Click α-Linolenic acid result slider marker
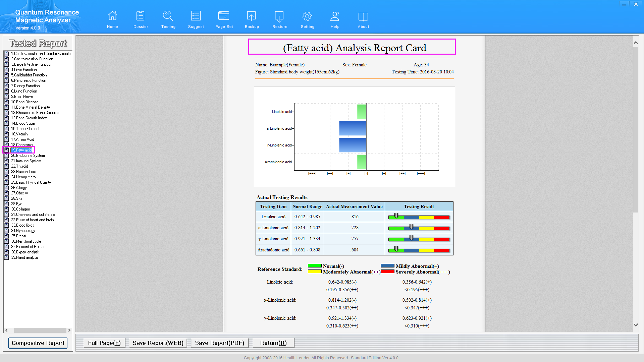The width and height of the screenshot is (644, 362). [x=411, y=227]
